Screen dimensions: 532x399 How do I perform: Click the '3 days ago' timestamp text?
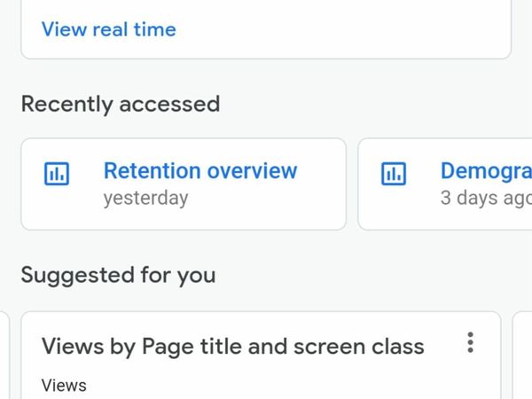coord(485,198)
